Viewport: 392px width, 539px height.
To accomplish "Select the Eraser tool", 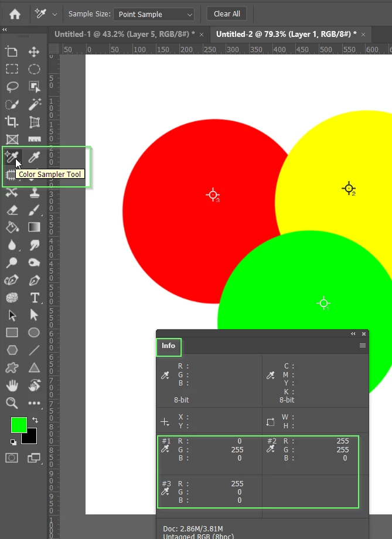I will pyautogui.click(x=12, y=210).
